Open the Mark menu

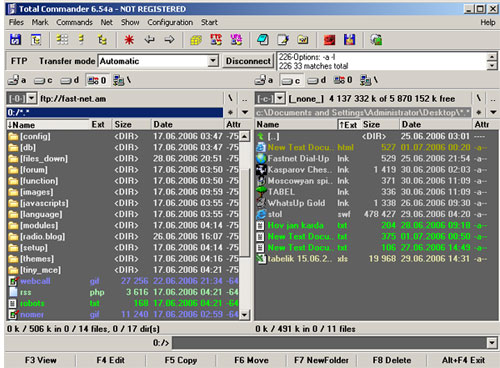coord(40,22)
